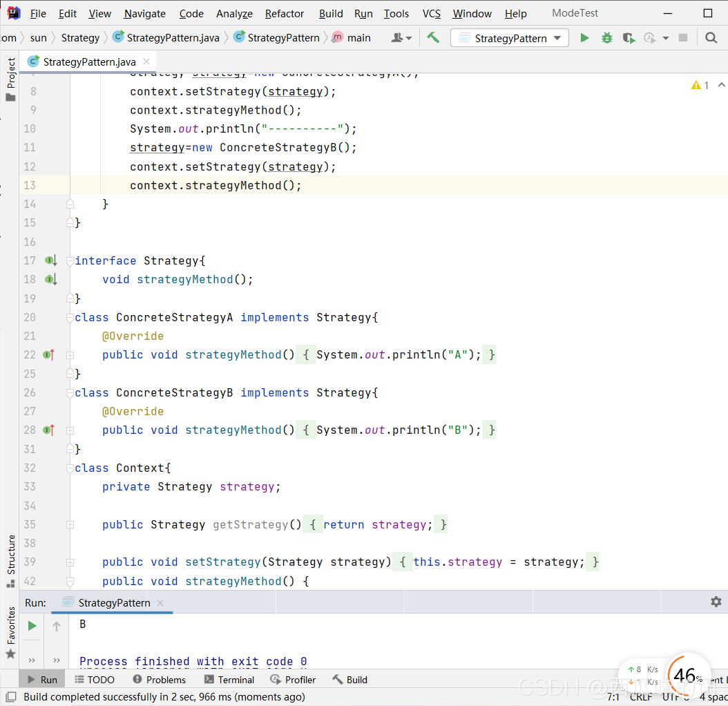The image size is (728, 706).
Task: Open Run panel settings gear
Action: [716, 602]
